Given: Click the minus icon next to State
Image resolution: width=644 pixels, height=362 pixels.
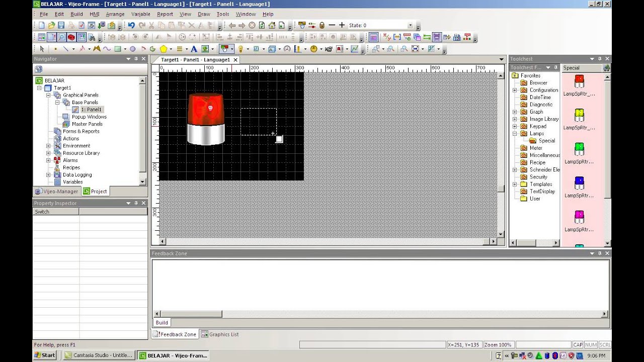Looking at the screenshot, I should pyautogui.click(x=332, y=25).
